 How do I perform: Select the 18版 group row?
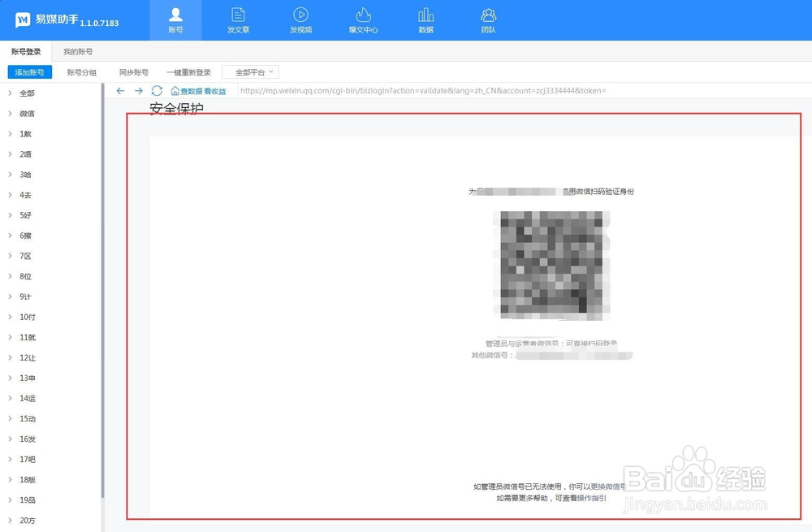50,479
